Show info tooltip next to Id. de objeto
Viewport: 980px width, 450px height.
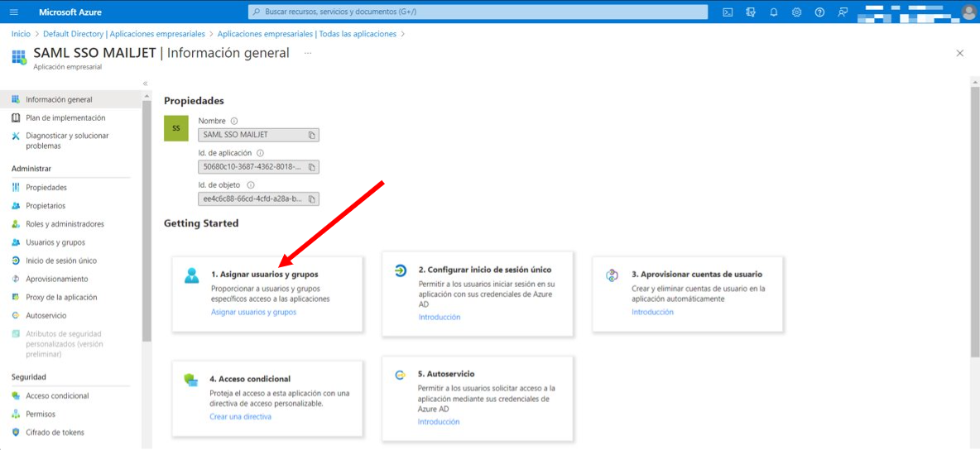tap(251, 185)
